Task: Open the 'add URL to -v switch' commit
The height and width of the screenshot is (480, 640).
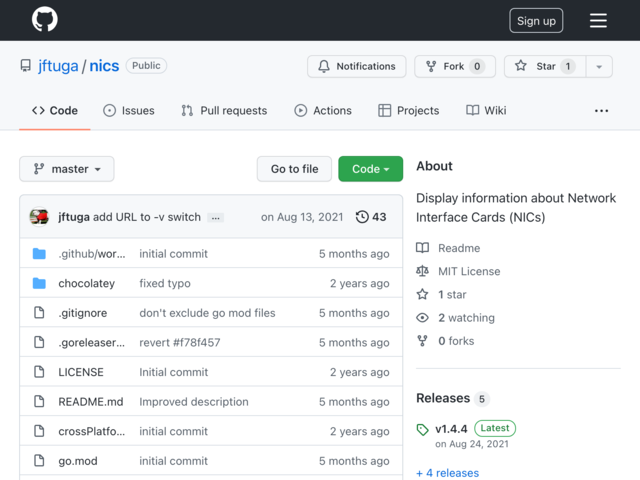Action: (x=147, y=217)
